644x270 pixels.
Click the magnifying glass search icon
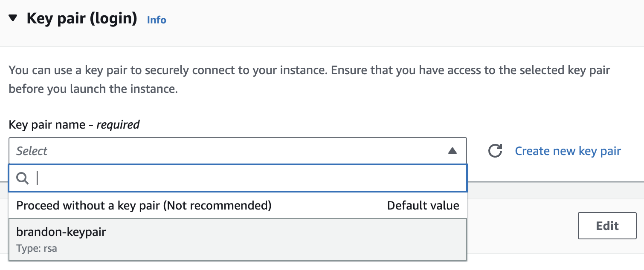coord(22,178)
